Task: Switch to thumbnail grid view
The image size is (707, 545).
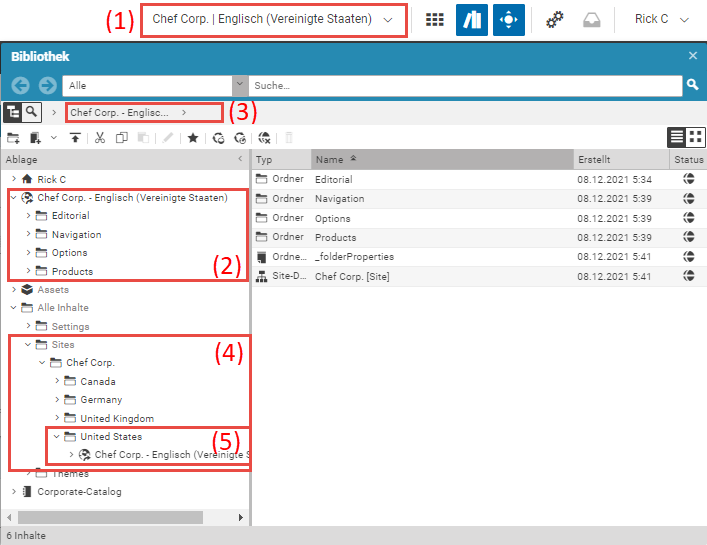Action: 696,138
